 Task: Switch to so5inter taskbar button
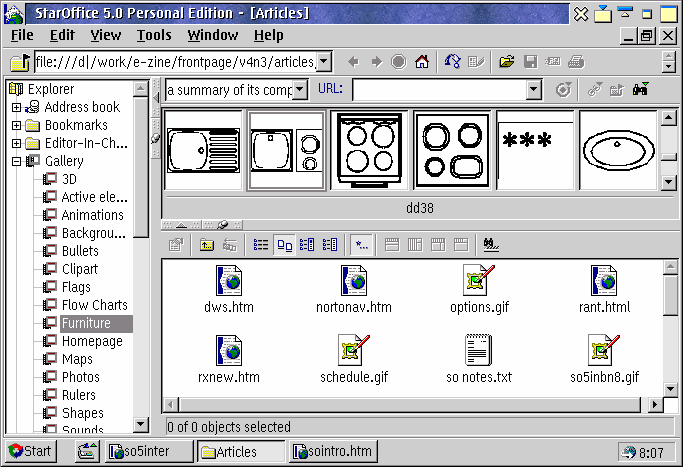149,451
